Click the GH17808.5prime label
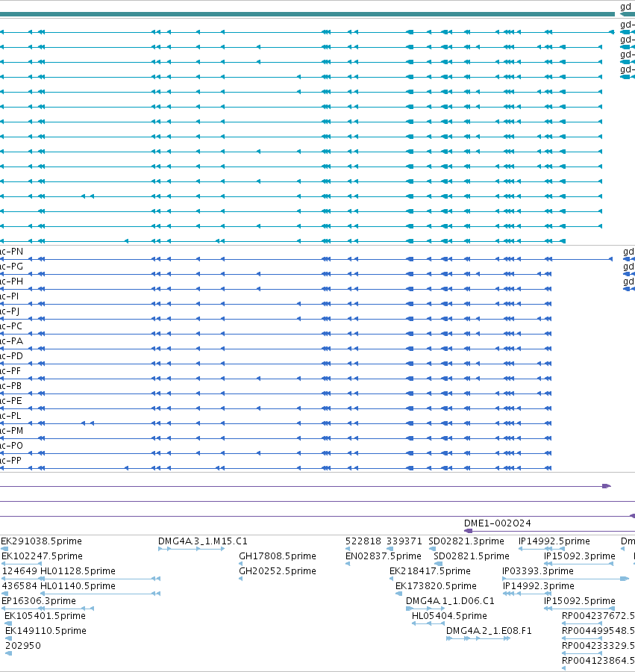Screen dimensions: 635x672 [278, 556]
